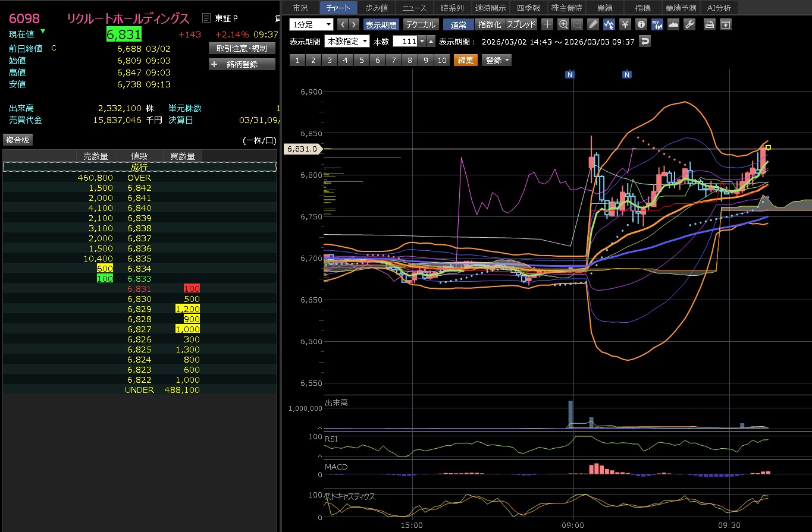Click the 銘柄登録 button
Image resolution: width=812 pixels, height=532 pixels.
pyautogui.click(x=242, y=64)
